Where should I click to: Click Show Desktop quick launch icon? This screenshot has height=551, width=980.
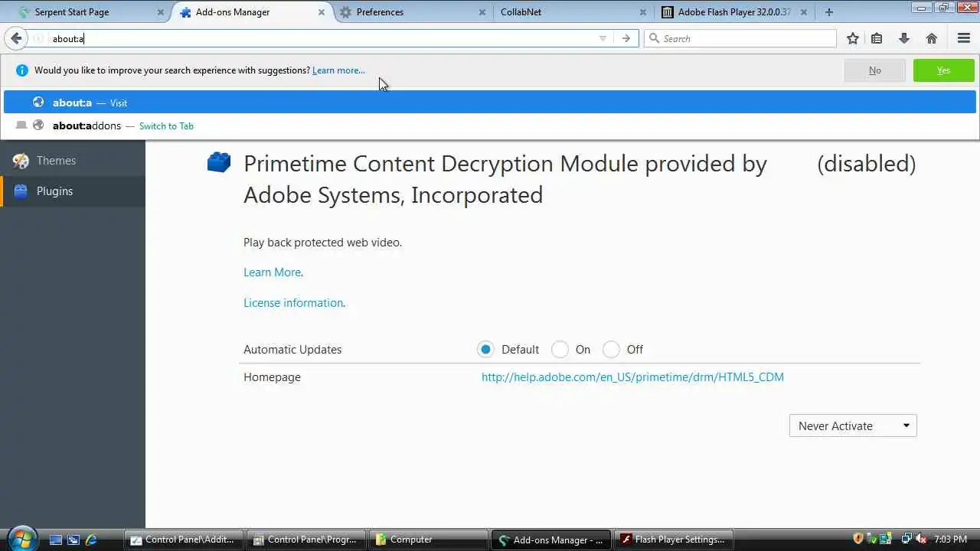tap(56, 540)
